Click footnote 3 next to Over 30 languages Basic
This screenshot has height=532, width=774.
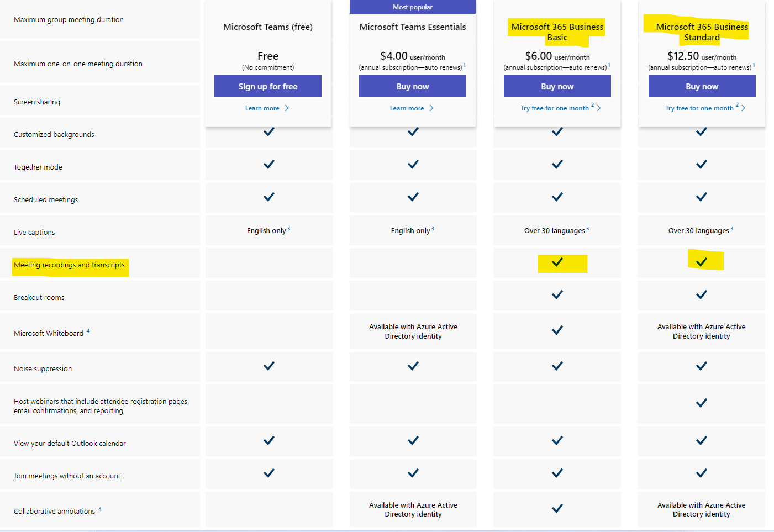588,229
